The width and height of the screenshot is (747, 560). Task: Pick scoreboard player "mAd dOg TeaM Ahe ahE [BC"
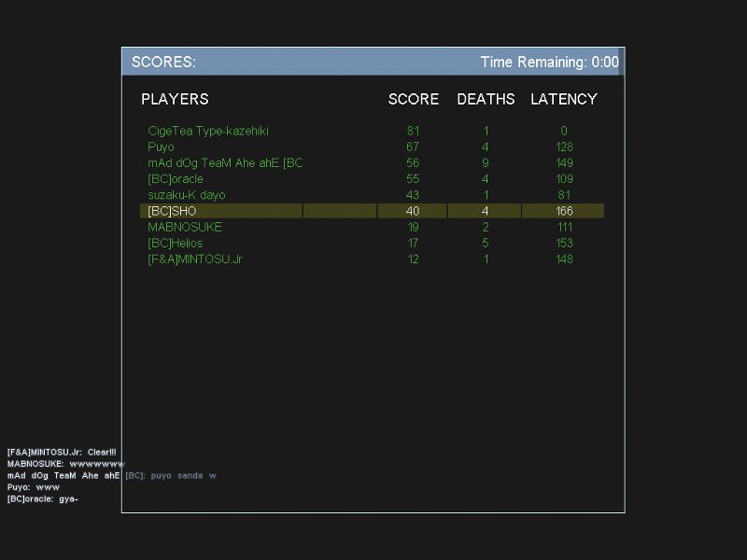(225, 162)
